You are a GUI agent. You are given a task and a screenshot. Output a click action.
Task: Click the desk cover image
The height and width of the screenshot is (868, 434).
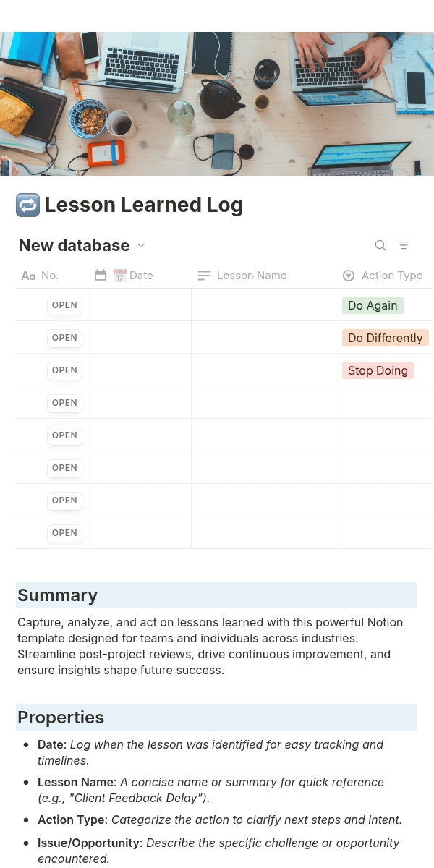(x=217, y=104)
